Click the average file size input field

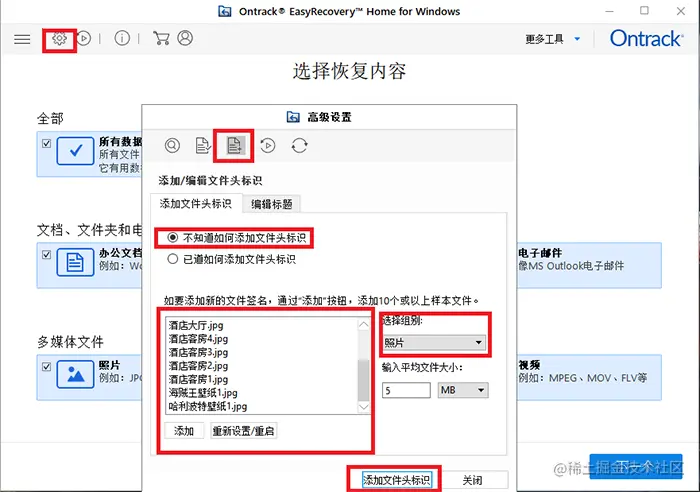tap(406, 390)
